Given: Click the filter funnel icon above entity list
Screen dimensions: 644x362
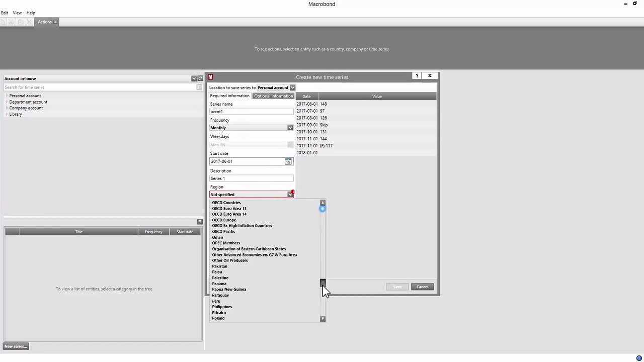Looking at the screenshot, I should [x=200, y=222].
